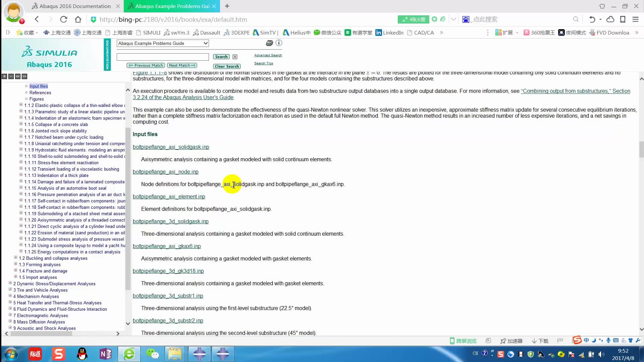Expand all tree items with plus button
The image size is (644, 362).
point(4,76)
